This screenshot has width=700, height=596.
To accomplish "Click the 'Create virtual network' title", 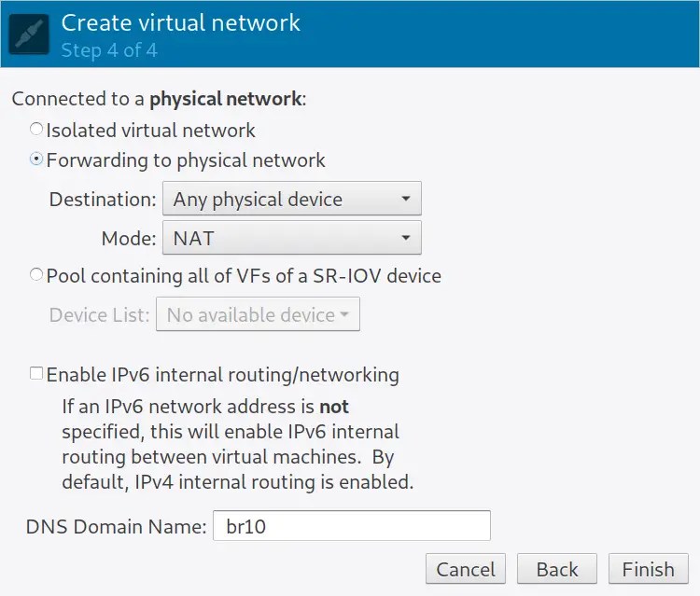I will [180, 22].
